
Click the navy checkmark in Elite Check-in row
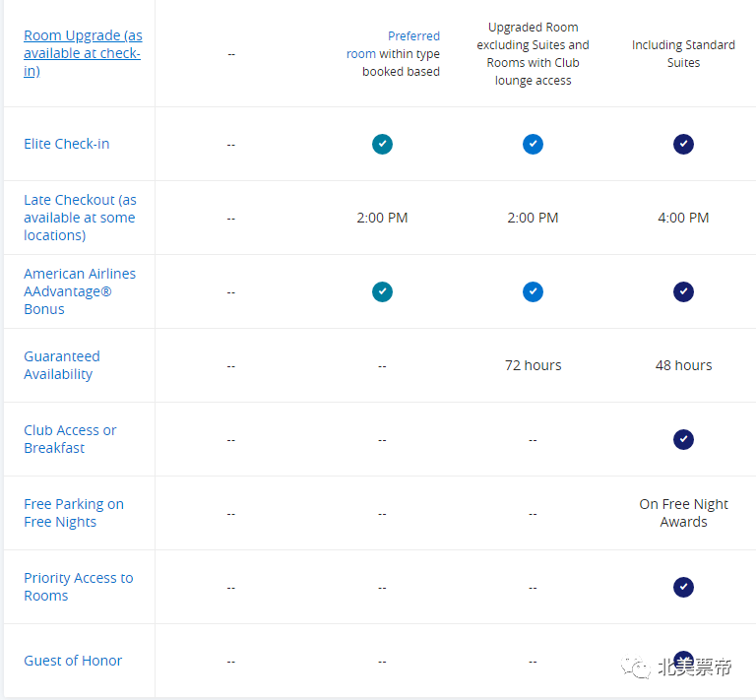pos(683,144)
